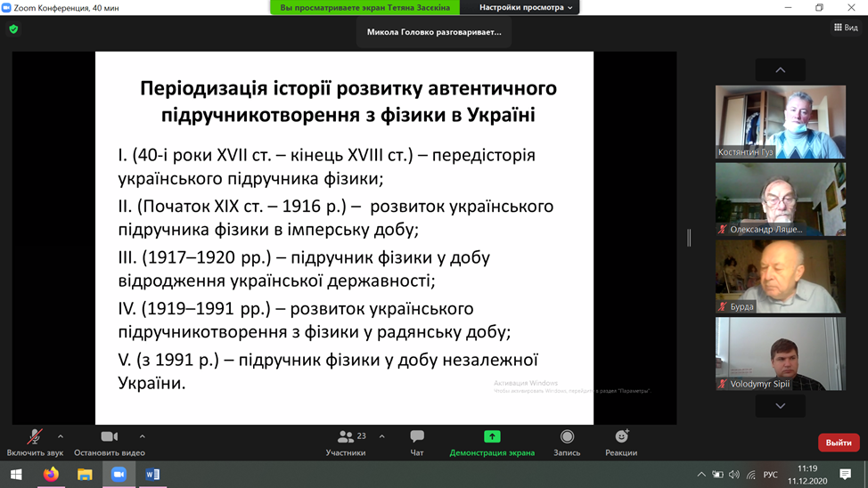Open Настройки просмотра view settings menu
Viewport: 868px width, 488px height.
(x=527, y=8)
